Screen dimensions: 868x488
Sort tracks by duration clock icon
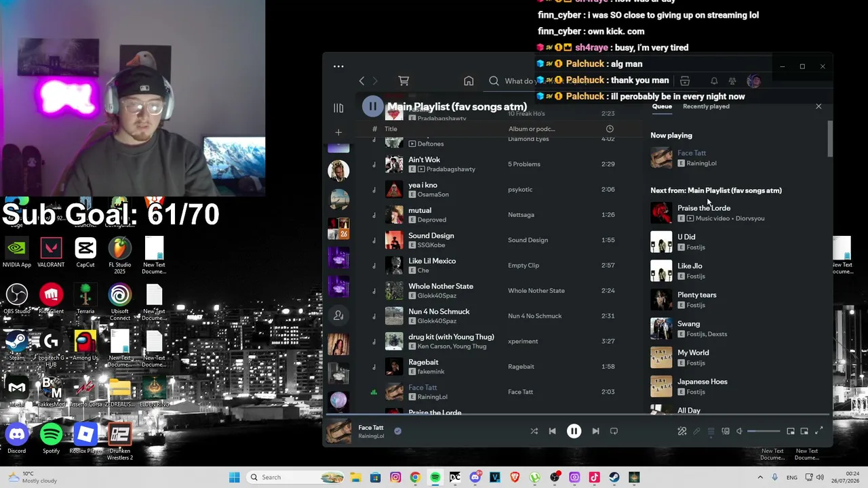coord(610,129)
